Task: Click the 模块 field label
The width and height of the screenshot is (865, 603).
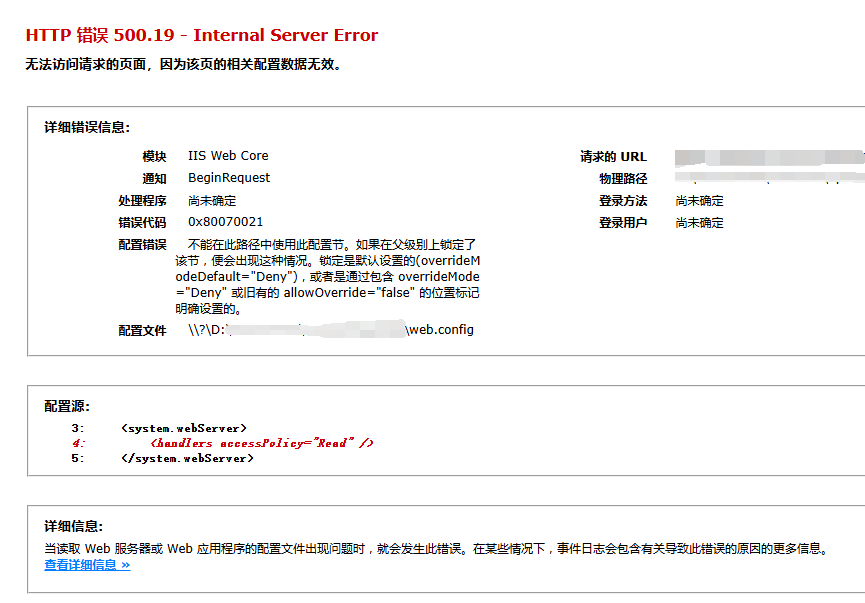Action: point(154,157)
